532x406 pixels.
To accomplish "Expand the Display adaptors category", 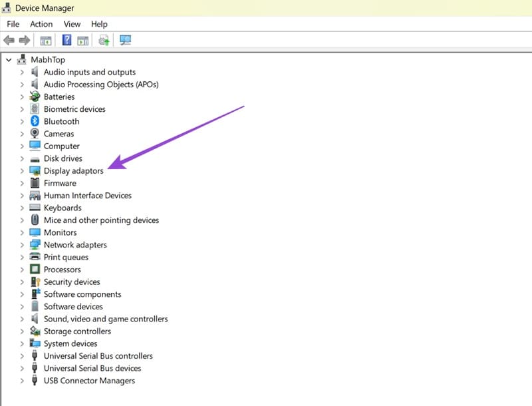I will (22, 170).
